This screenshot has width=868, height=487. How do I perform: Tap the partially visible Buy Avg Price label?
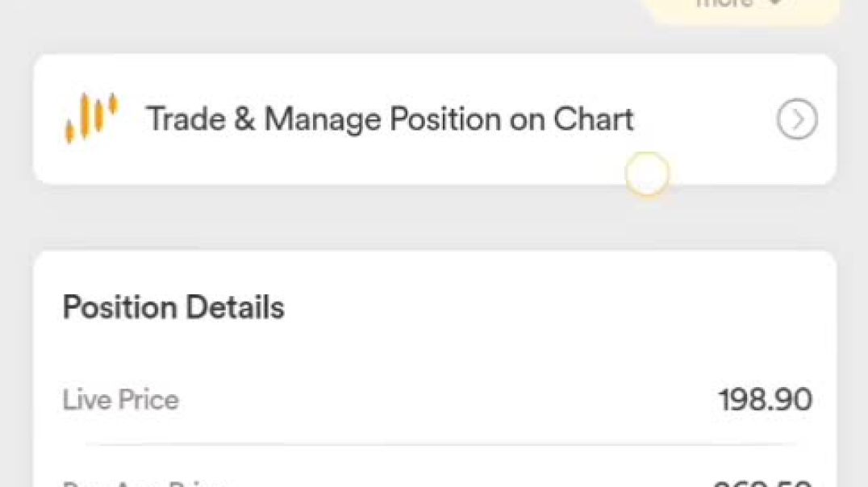(x=145, y=484)
